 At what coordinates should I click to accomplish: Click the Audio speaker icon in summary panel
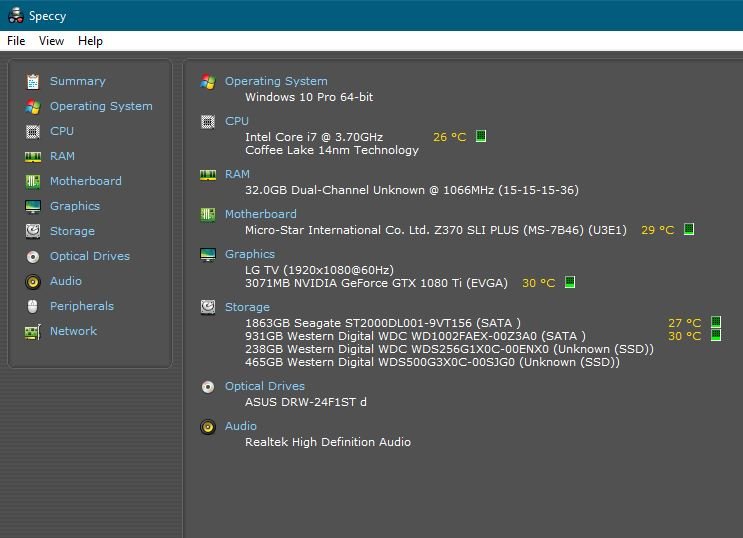pos(208,427)
